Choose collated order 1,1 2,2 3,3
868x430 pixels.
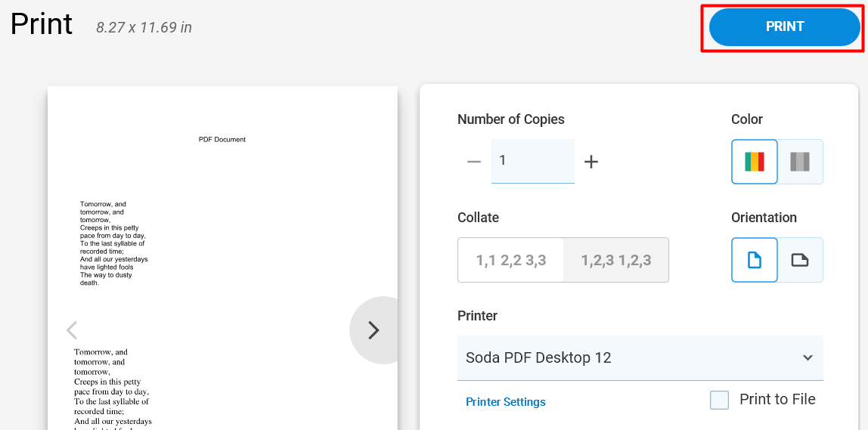click(511, 260)
